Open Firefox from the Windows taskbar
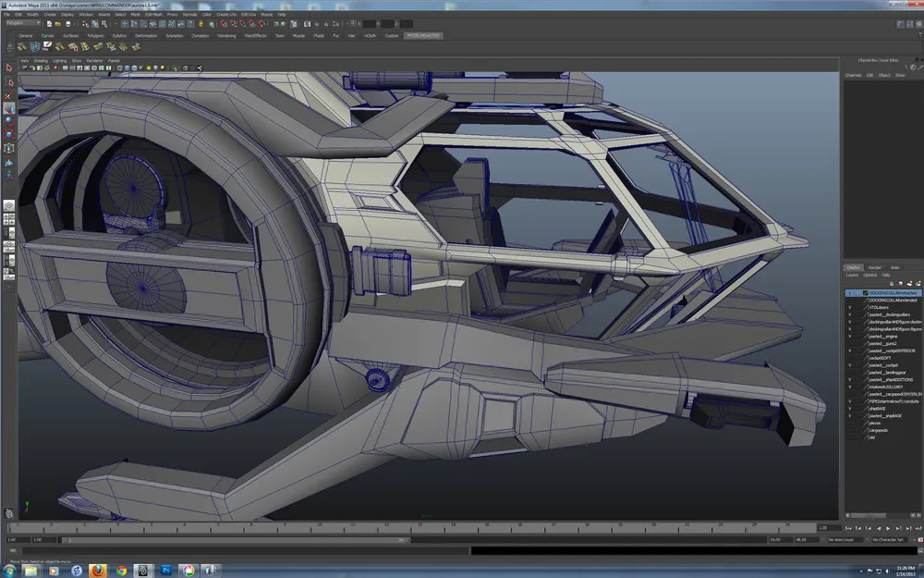 [99, 570]
